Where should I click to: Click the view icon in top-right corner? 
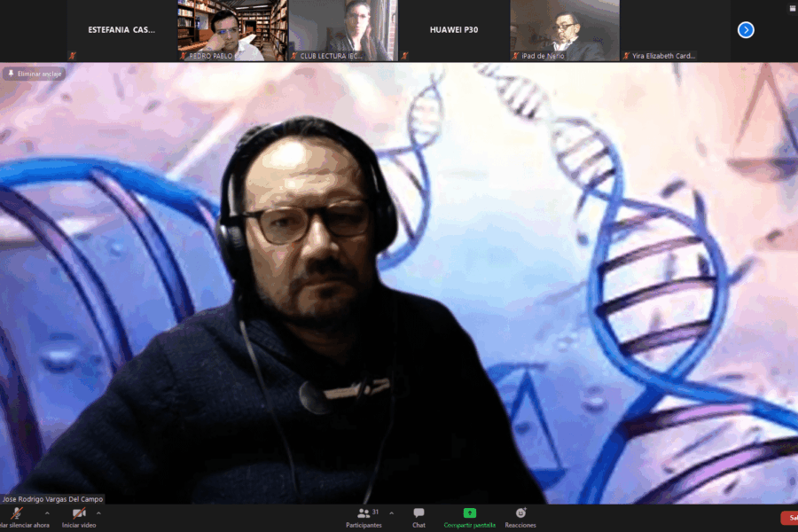(792, 8)
